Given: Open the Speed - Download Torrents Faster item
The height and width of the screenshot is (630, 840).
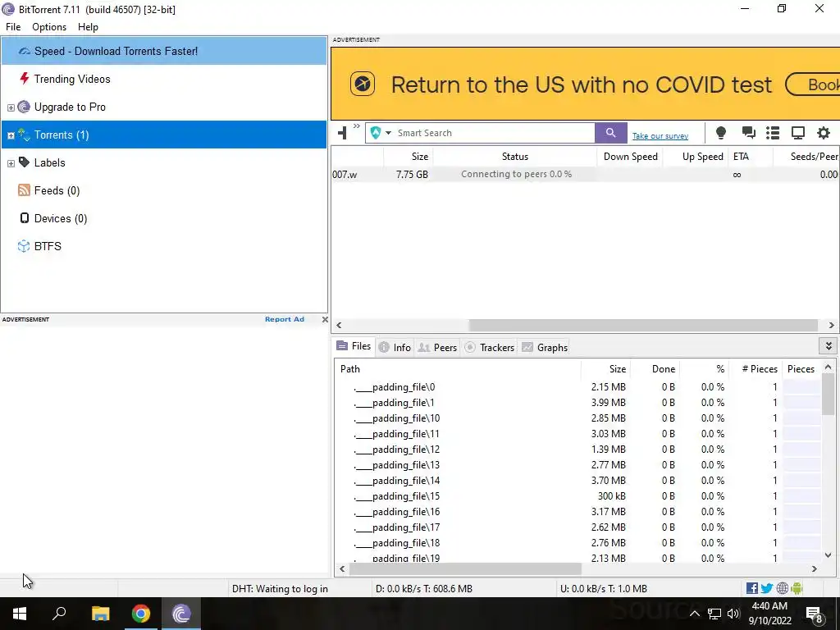Looking at the screenshot, I should (x=164, y=51).
